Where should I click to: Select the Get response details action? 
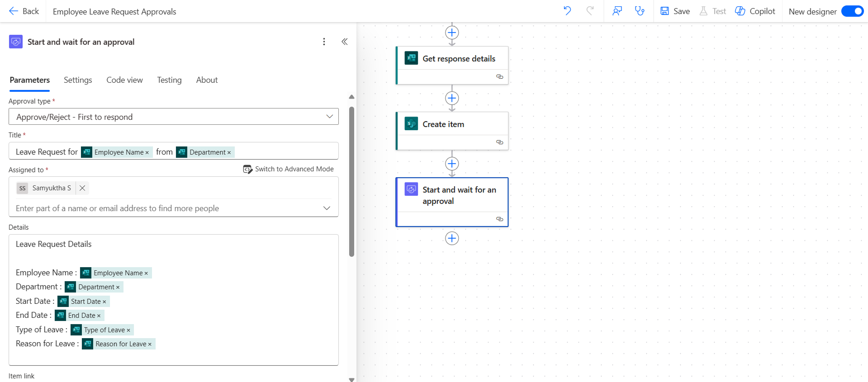pos(452,65)
